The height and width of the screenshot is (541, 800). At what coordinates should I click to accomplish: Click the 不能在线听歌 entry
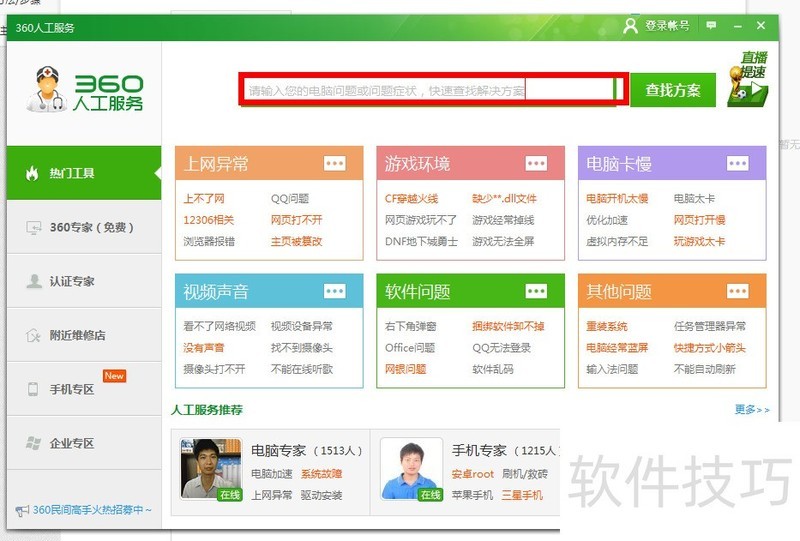302,369
